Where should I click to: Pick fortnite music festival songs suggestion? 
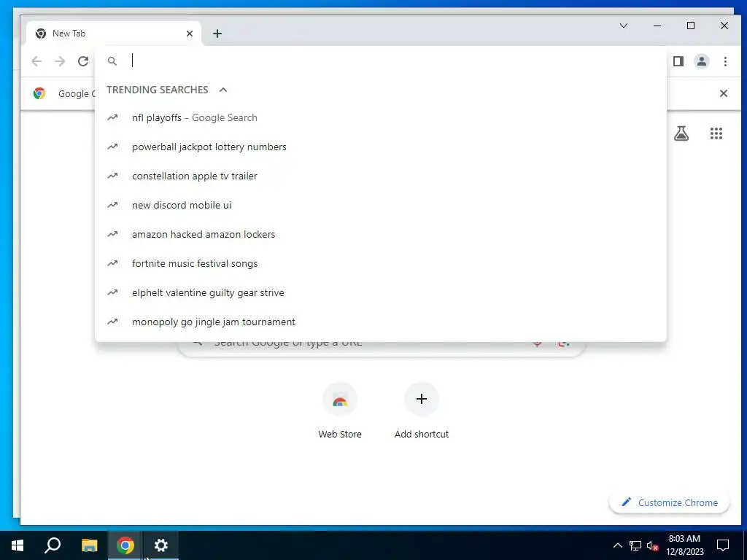(381, 263)
